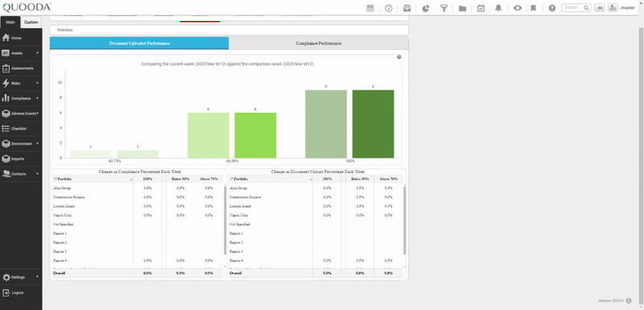The image size is (644, 310).
Task: Expand the Risks sidebar submenu
Action: pyautogui.click(x=37, y=83)
